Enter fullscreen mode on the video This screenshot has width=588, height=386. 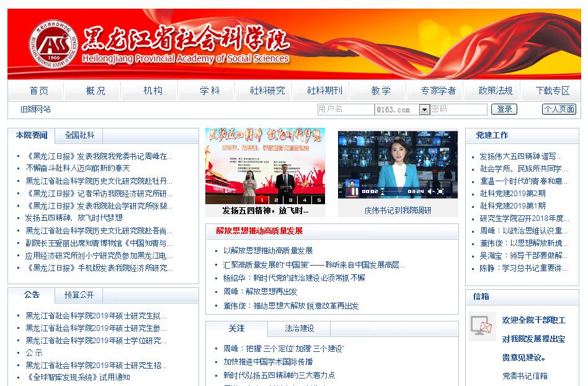click(x=441, y=191)
